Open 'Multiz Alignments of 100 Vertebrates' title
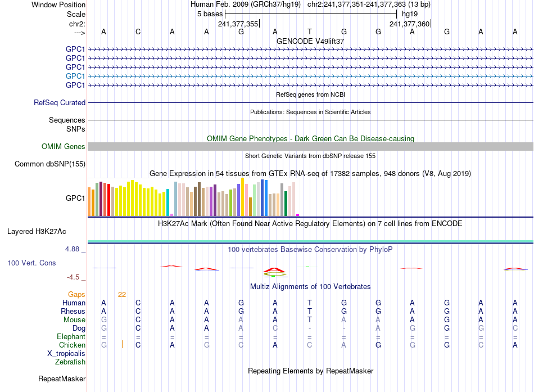The width and height of the screenshot is (534, 392). (x=310, y=287)
